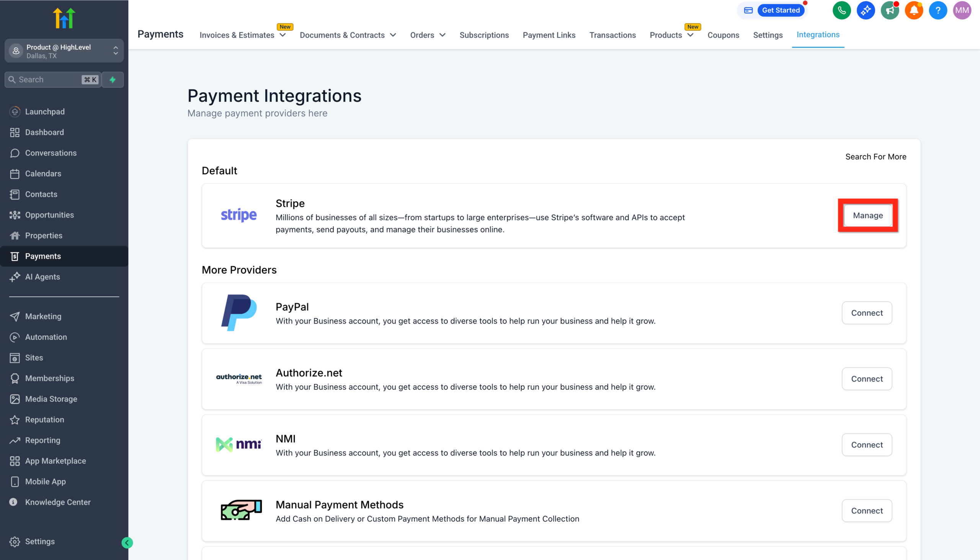Click the AI Agents sidebar icon
The height and width of the screenshot is (560, 980).
coord(15,277)
